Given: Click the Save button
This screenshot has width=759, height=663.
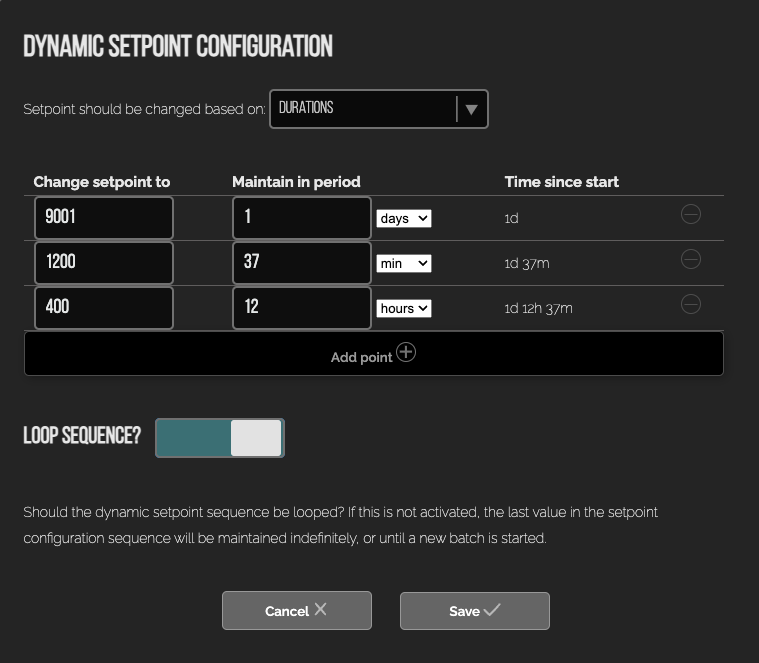Looking at the screenshot, I should coord(475,611).
